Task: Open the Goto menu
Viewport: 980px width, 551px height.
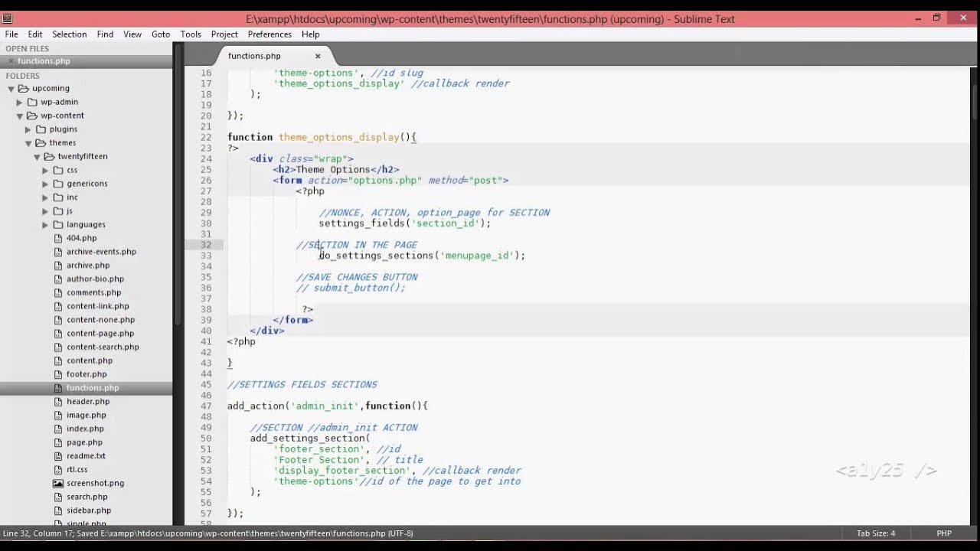Action: pos(161,34)
